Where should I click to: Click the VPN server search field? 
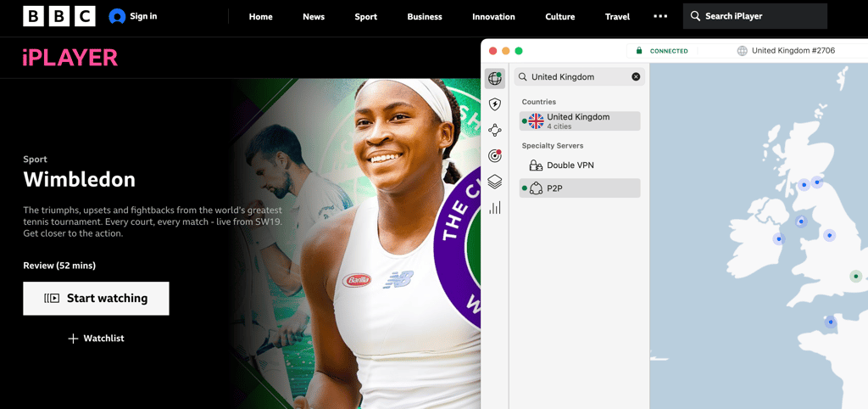click(580, 77)
